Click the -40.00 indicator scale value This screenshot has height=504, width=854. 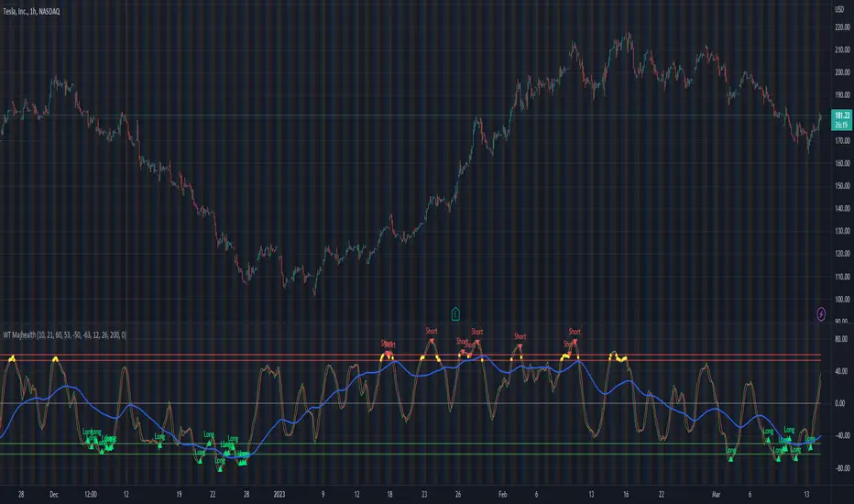point(841,435)
